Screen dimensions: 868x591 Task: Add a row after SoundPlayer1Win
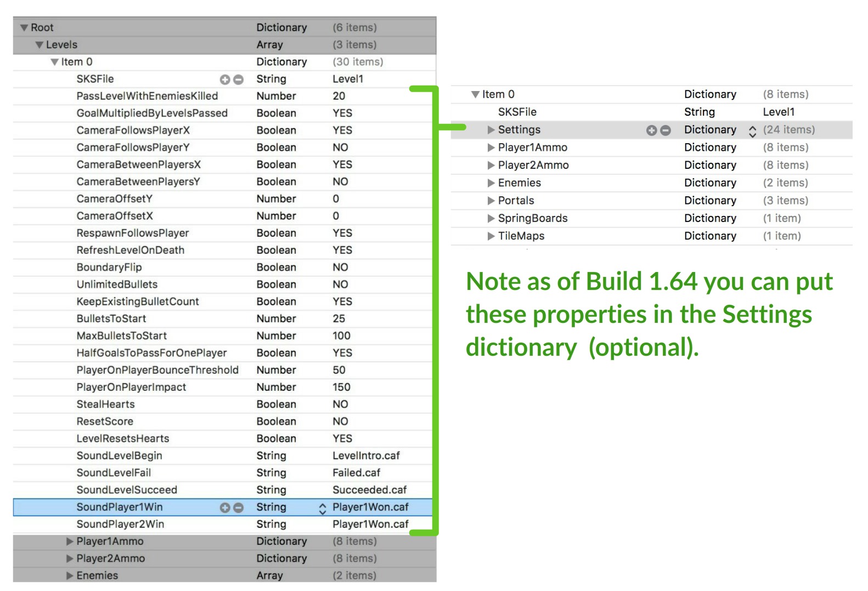pos(224,508)
